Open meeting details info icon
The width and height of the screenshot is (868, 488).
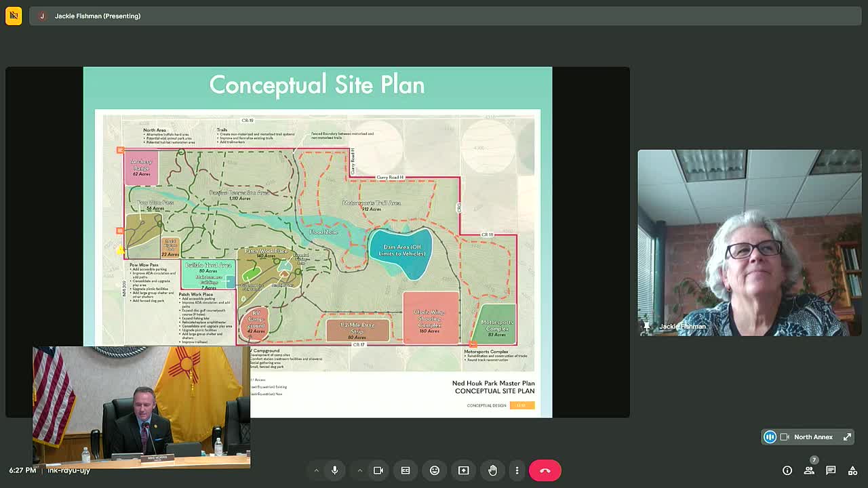click(x=787, y=470)
